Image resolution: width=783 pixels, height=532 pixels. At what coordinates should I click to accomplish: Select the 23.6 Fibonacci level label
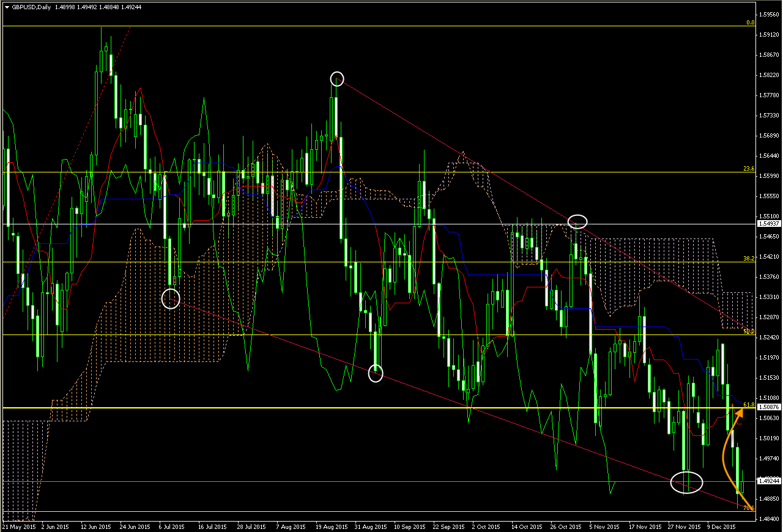(749, 168)
